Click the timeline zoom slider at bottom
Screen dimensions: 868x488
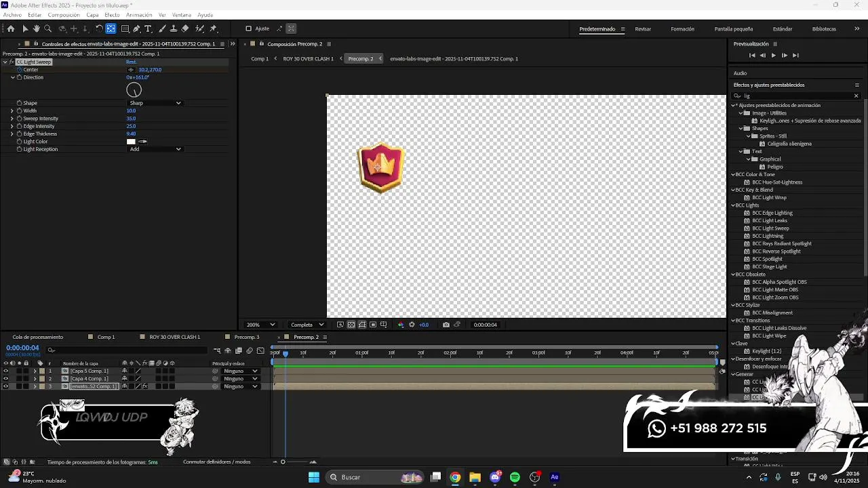(283, 462)
